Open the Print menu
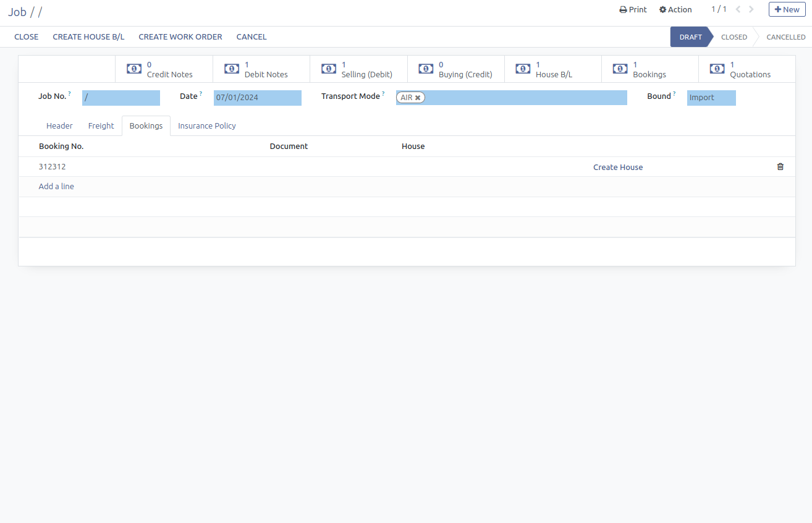Screen dimensions: 812x523 click(633, 9)
